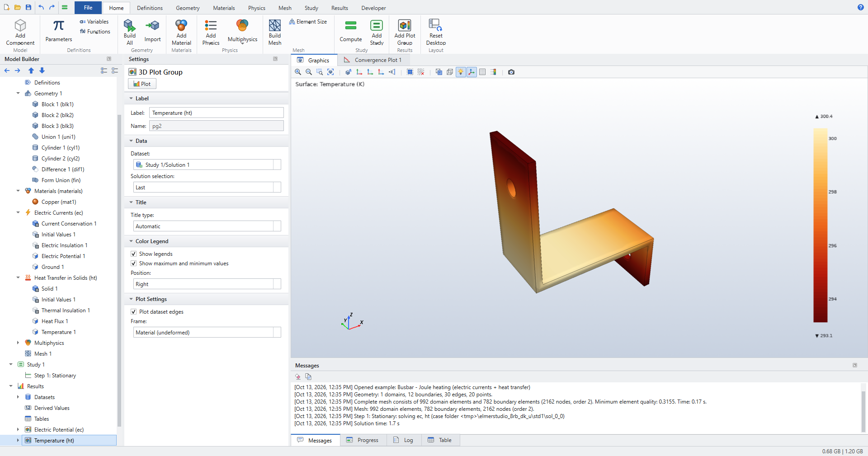Click the Model Builder tree scrollbar
868x456 pixels.
coord(119,271)
